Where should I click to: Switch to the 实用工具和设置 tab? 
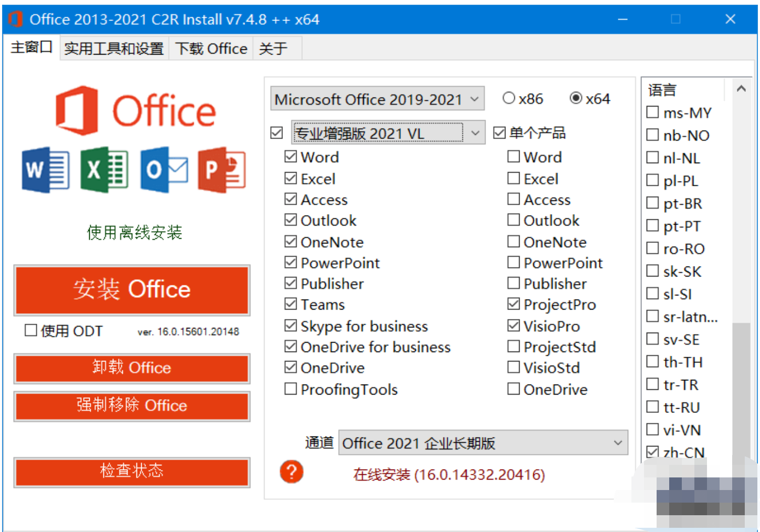coord(114,49)
